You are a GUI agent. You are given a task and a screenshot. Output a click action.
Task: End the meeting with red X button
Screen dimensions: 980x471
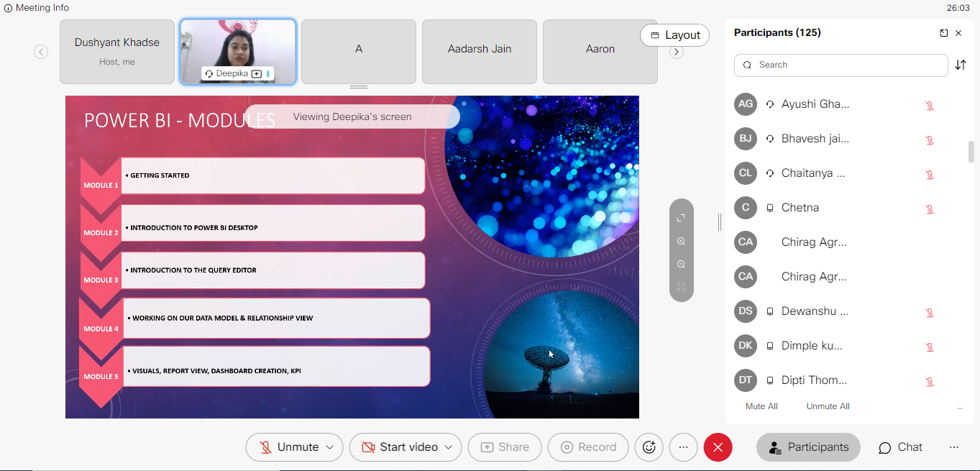coord(718,447)
